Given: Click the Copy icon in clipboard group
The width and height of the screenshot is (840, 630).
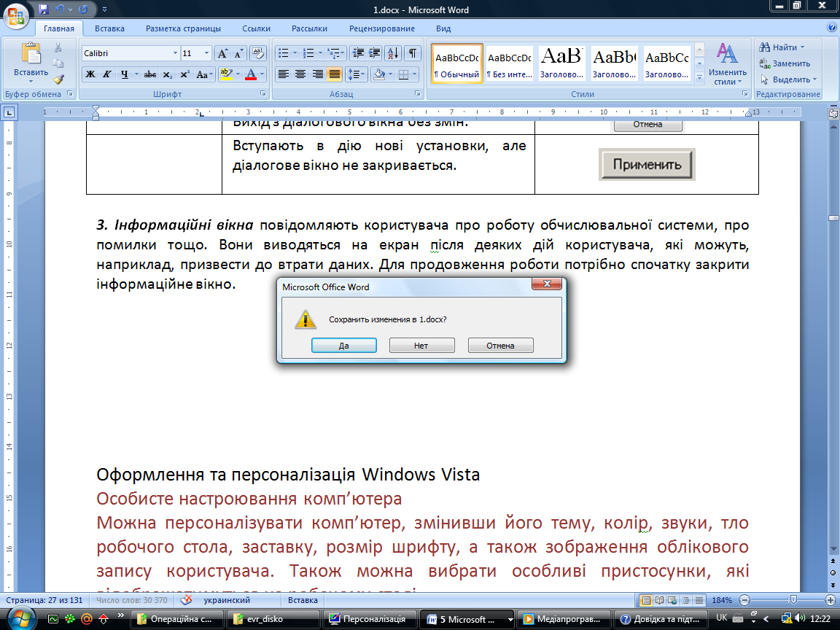Looking at the screenshot, I should [x=58, y=63].
